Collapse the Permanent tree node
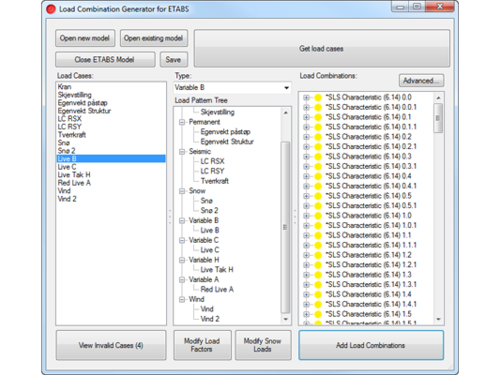This screenshot has width=501, height=375. [182, 122]
